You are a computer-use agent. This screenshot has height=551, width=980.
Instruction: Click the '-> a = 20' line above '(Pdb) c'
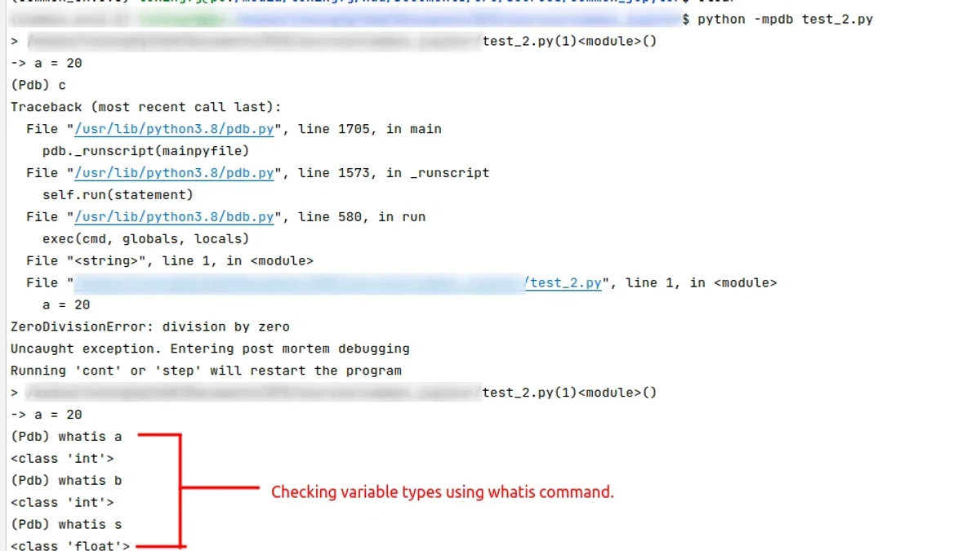(x=47, y=63)
